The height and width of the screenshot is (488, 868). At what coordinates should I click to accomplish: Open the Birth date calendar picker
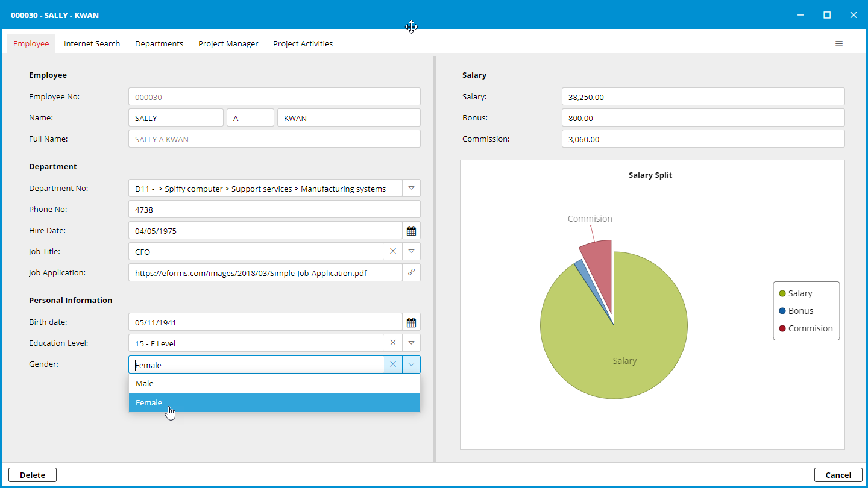coord(411,322)
